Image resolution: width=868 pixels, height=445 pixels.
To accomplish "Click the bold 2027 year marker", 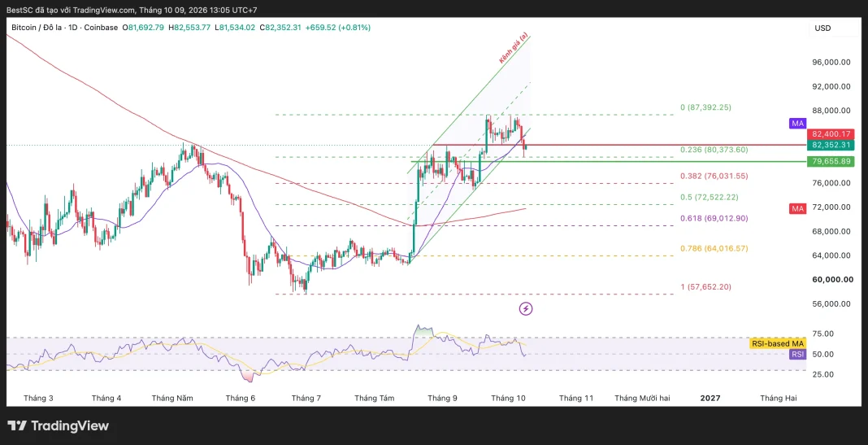I will [710, 398].
